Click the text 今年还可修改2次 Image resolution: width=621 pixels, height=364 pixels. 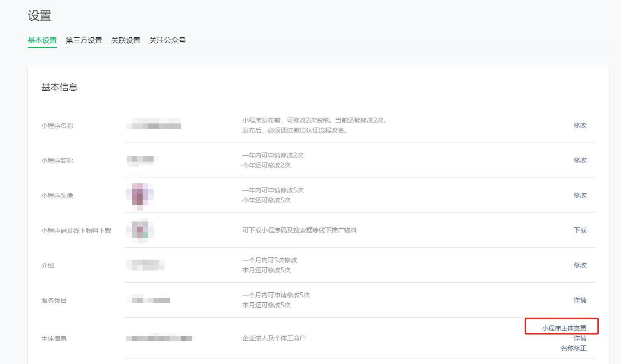[x=266, y=165]
